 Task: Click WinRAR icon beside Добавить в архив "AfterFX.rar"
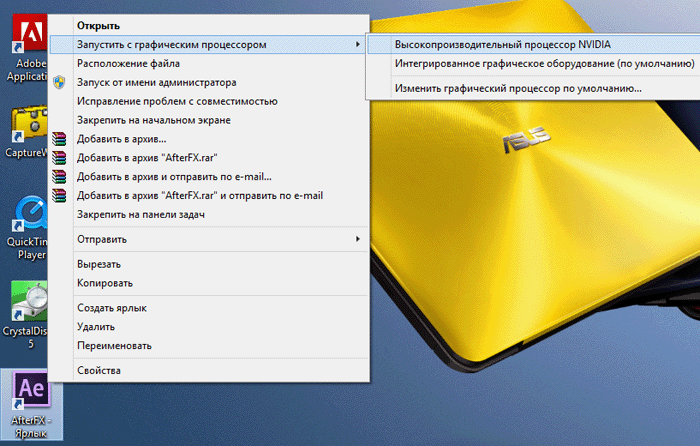tap(59, 158)
